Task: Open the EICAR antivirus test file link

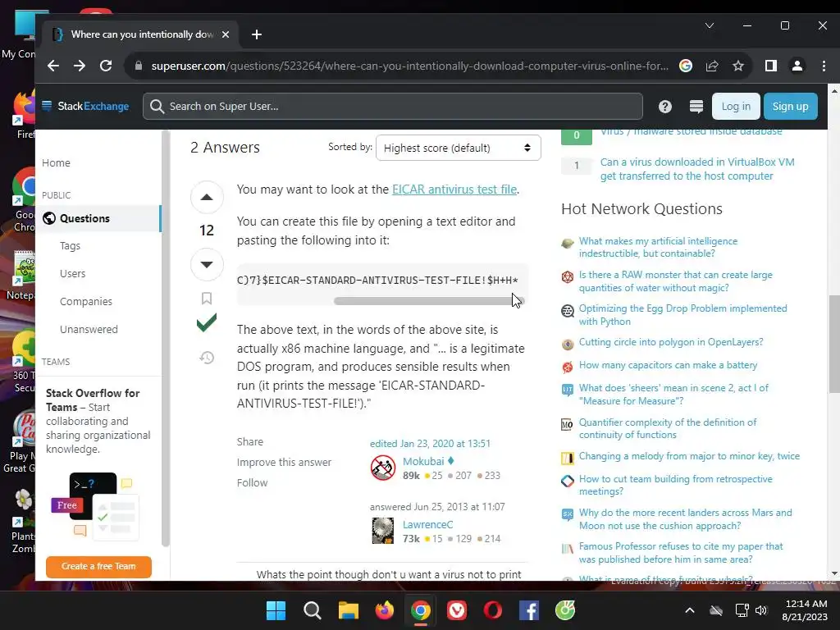Action: pos(454,189)
